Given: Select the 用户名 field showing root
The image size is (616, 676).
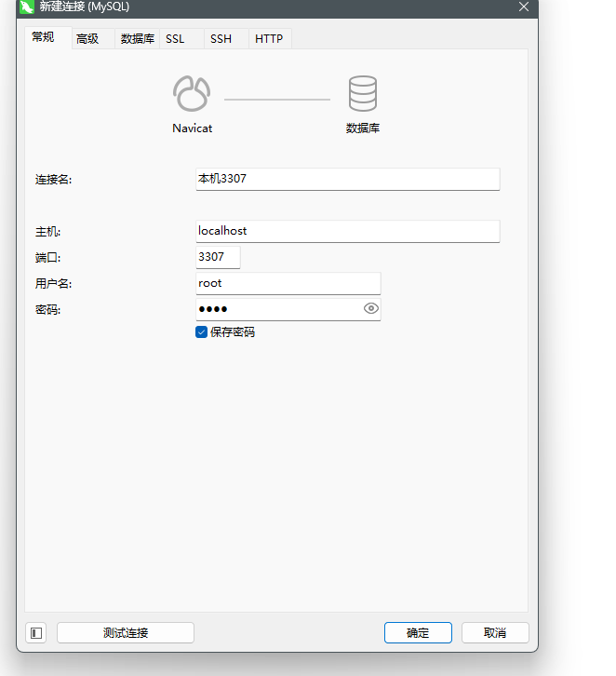Looking at the screenshot, I should coord(288,283).
